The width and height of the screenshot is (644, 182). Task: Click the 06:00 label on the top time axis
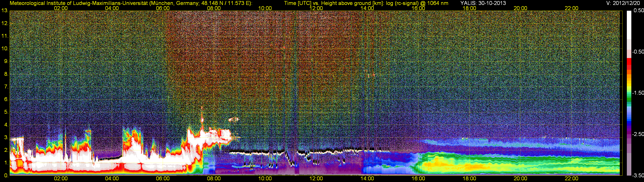click(x=163, y=8)
